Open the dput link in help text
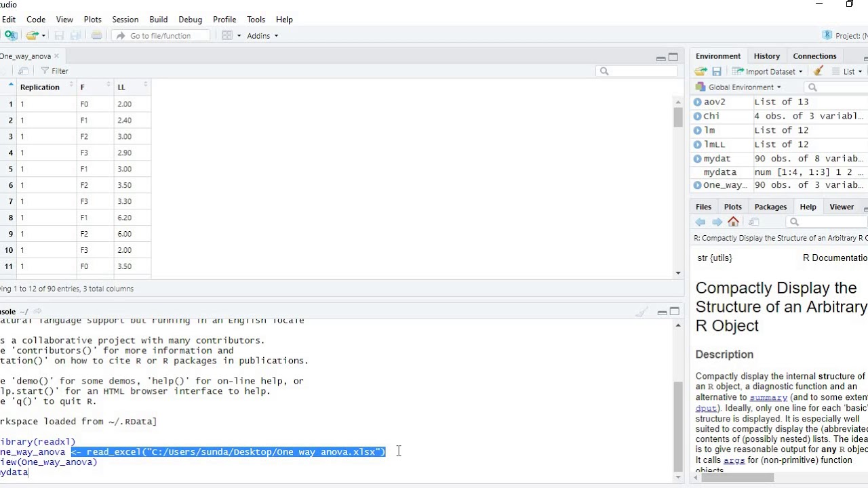 coord(705,408)
